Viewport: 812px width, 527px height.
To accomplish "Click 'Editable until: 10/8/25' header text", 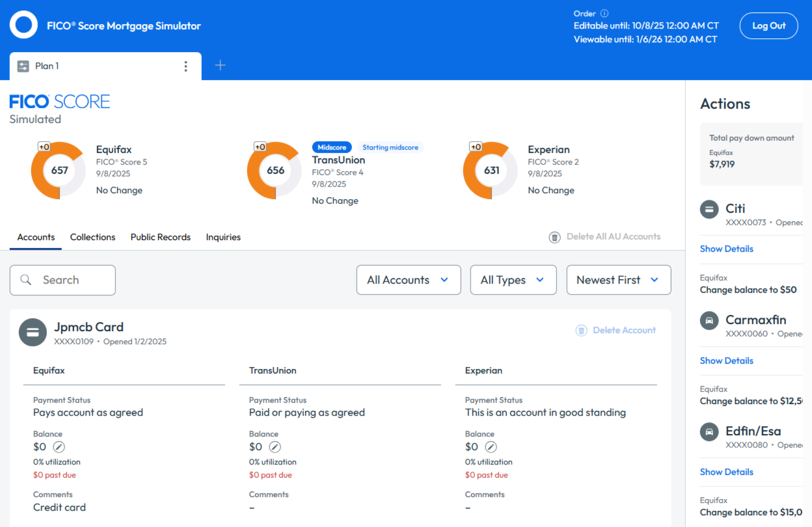I will [x=646, y=26].
